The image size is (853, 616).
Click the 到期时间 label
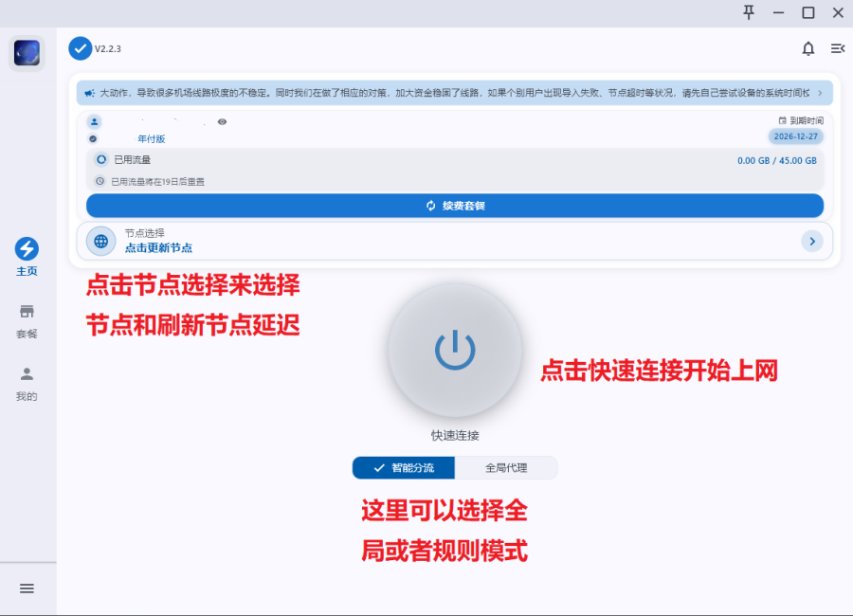(807, 120)
